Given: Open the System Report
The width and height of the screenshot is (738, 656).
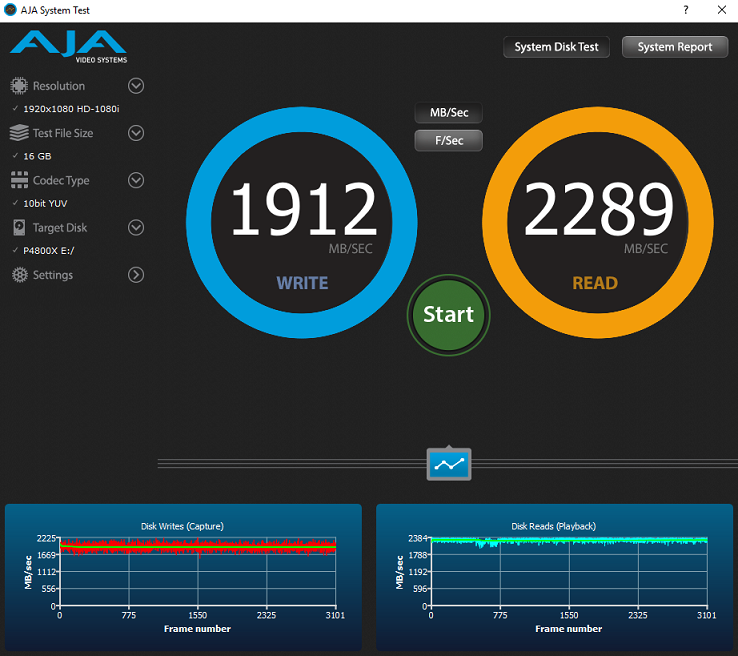Looking at the screenshot, I should tap(675, 47).
